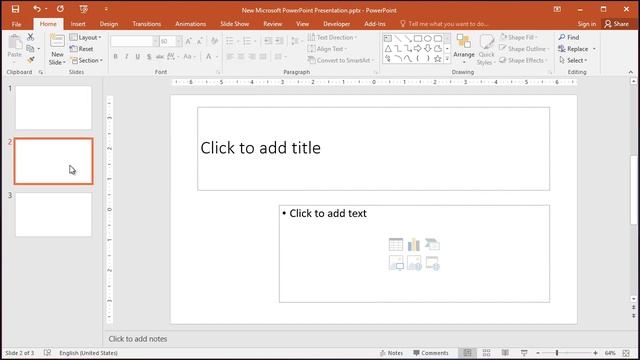The width and height of the screenshot is (640, 360).
Task: Toggle Strikethrough formatting
Action: point(160,57)
